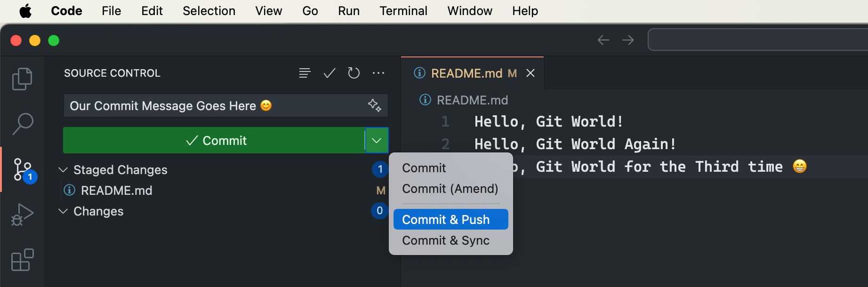The height and width of the screenshot is (287, 868).
Task: Open Run and Debug view
Action: [x=22, y=215]
